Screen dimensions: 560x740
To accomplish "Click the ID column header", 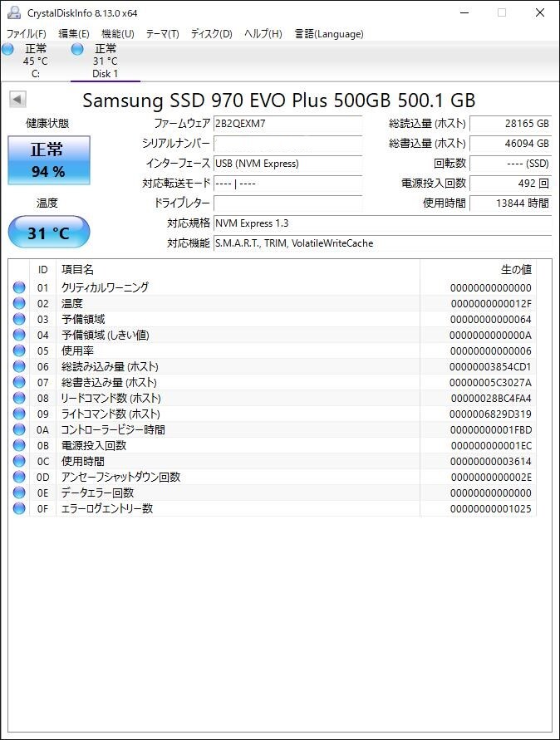I will pos(43,269).
